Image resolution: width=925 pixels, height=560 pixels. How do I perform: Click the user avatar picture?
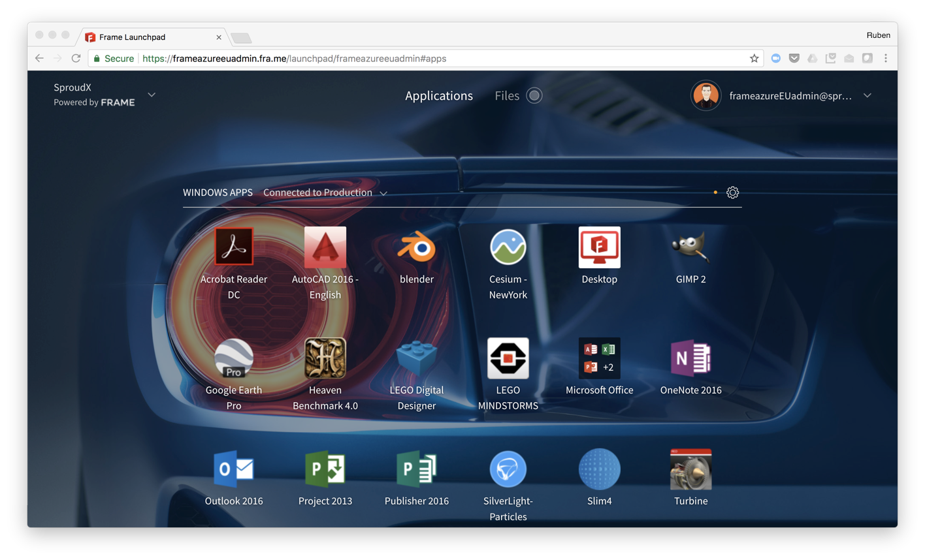[x=706, y=96]
